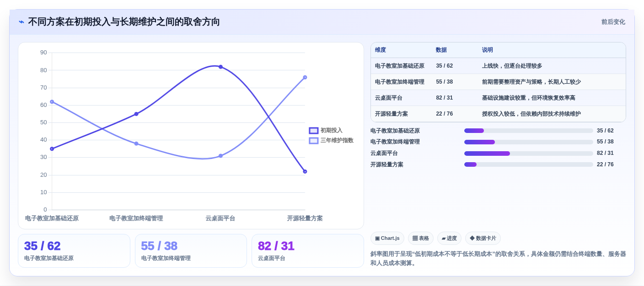The width and height of the screenshot is (644, 286).
Task: Click 初期投入 data point at 开源轻量方案
Action: pos(305,172)
